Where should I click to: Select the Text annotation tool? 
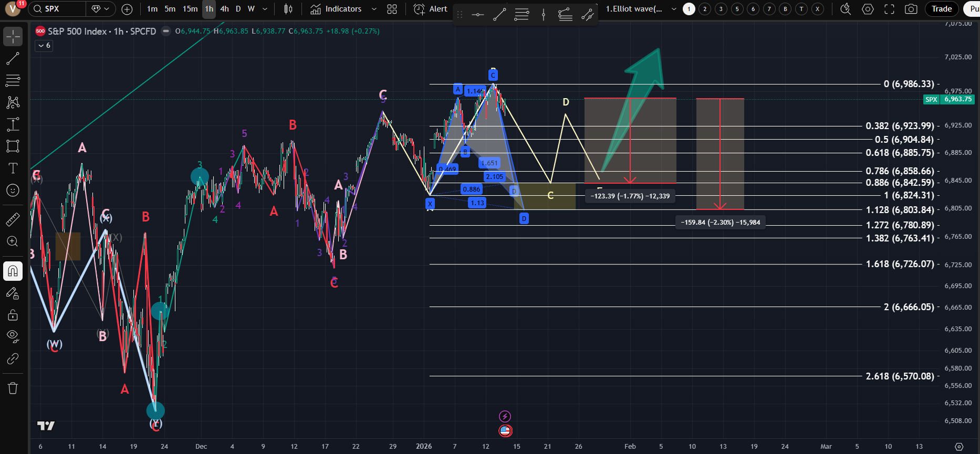tap(13, 168)
